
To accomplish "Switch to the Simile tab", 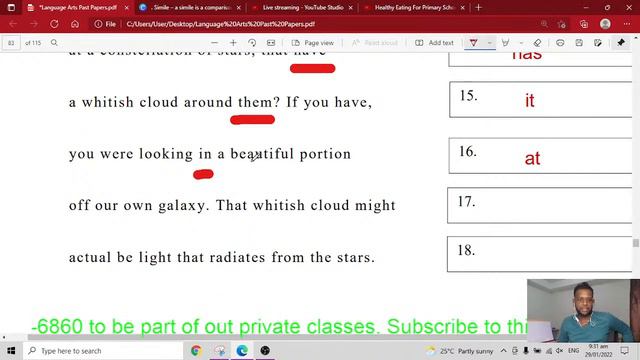I will [x=191, y=7].
